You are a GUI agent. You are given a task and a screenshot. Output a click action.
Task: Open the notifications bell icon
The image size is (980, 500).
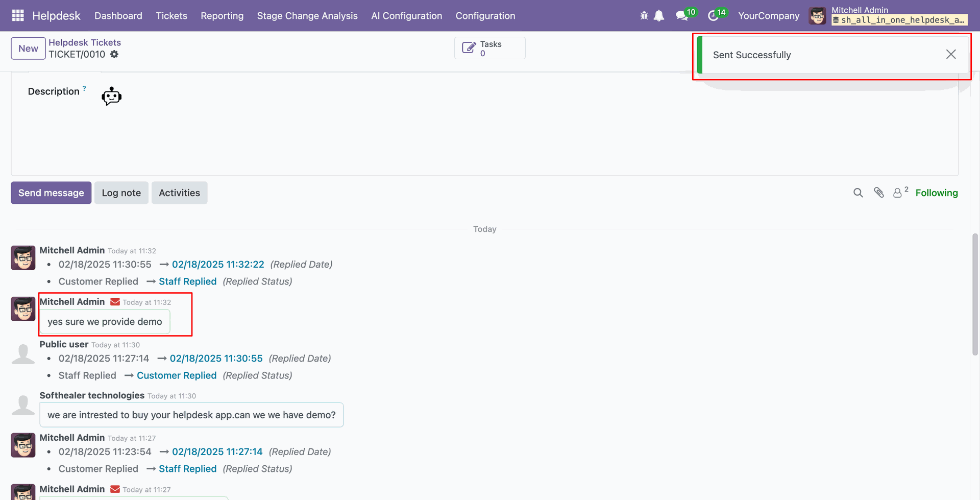659,16
